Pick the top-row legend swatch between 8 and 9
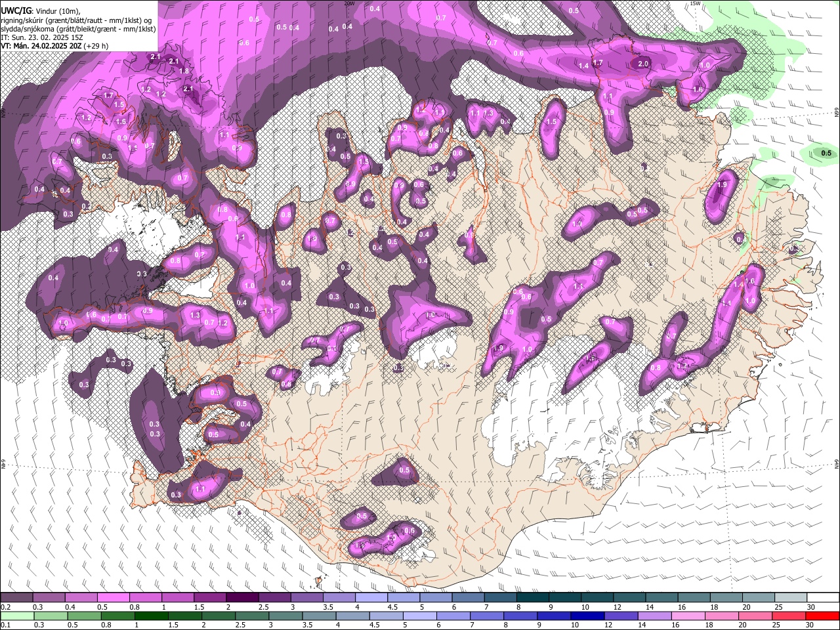840x630 pixels. 532,598
